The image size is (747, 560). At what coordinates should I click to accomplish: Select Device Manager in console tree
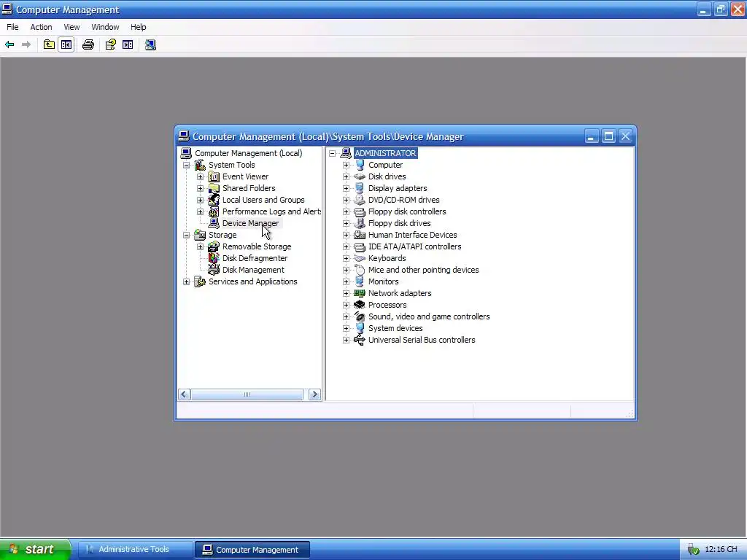click(x=250, y=223)
